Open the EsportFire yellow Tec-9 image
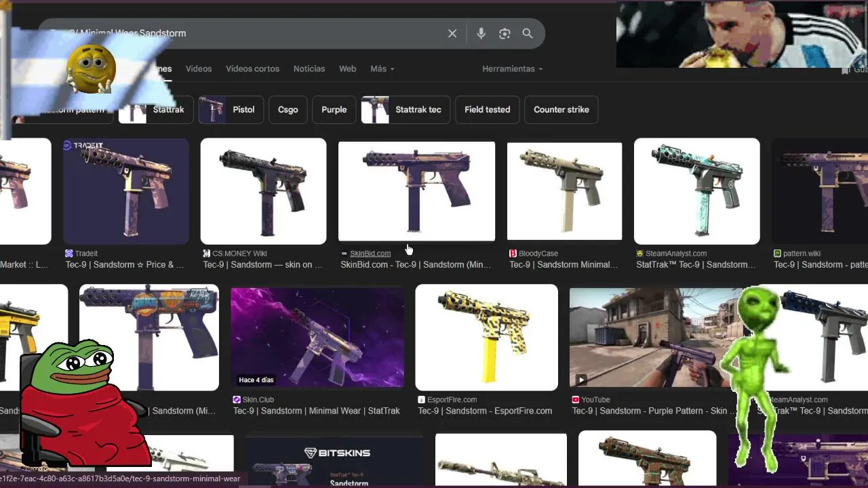The height and width of the screenshot is (488, 868). pos(487,338)
